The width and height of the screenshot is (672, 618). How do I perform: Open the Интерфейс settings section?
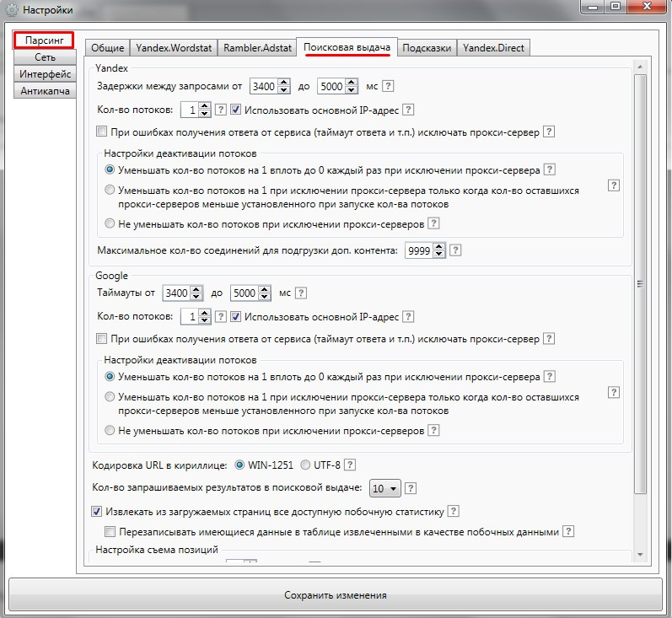(x=45, y=73)
